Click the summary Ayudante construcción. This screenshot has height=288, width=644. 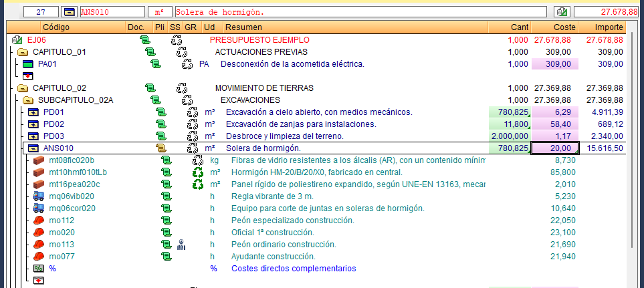point(274,257)
